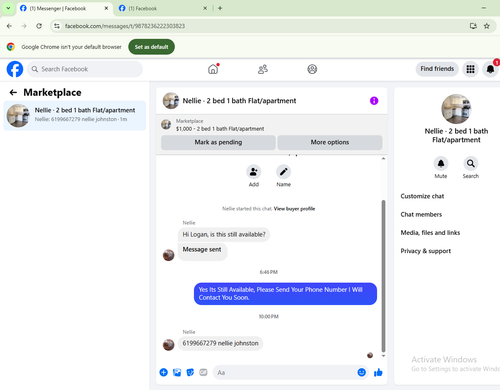Image resolution: width=500 pixels, height=390 pixels.
Task: Switch to the second Facebook tab
Action: (x=163, y=8)
